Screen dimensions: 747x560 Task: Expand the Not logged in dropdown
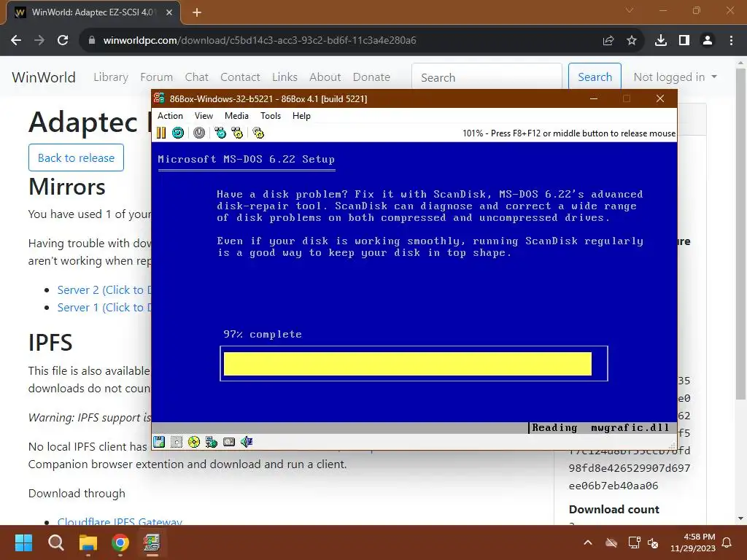coord(675,77)
